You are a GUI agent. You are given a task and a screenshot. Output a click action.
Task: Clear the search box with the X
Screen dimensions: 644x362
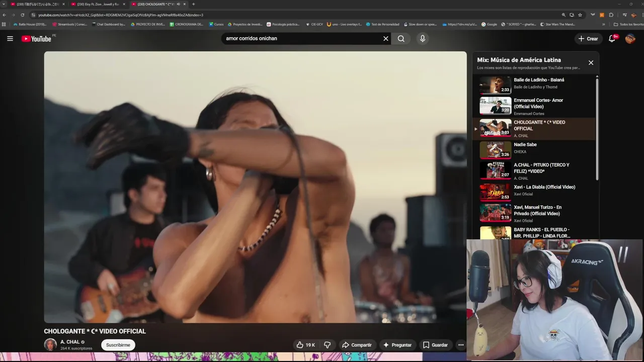[386, 39]
